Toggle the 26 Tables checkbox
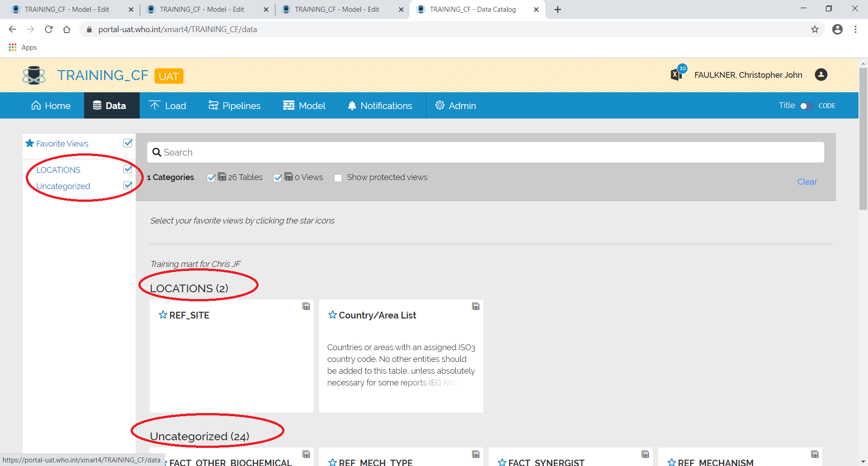The width and height of the screenshot is (868, 466). point(211,178)
